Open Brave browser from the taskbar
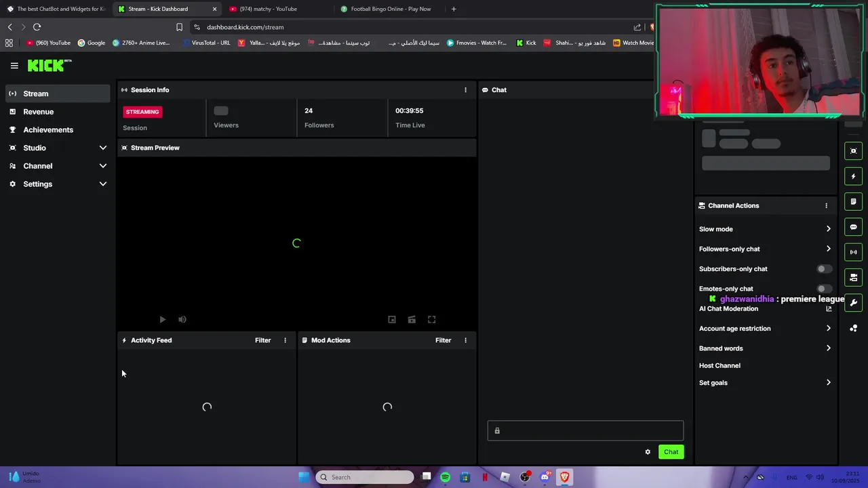The image size is (868, 488). click(564, 477)
